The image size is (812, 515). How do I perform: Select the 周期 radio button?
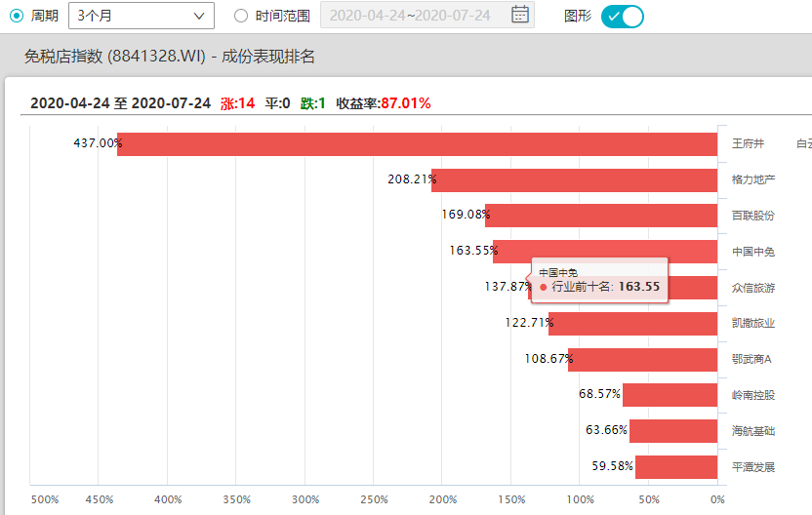(16, 16)
